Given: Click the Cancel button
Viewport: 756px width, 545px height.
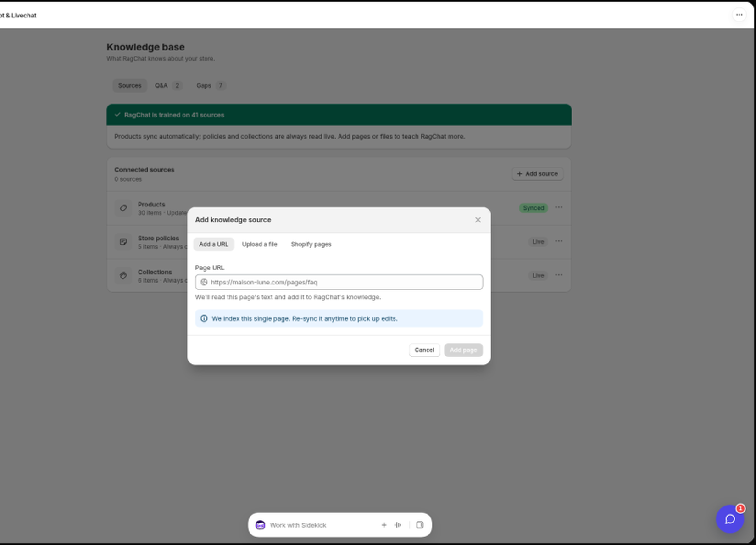Looking at the screenshot, I should pyautogui.click(x=424, y=350).
